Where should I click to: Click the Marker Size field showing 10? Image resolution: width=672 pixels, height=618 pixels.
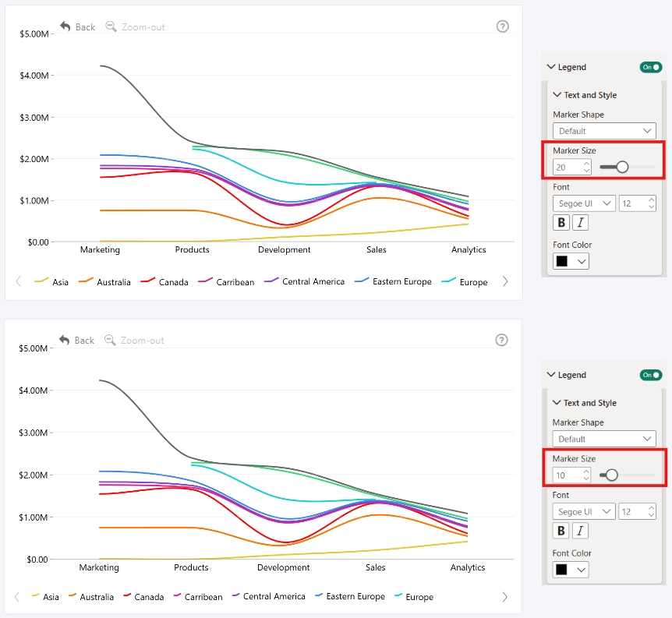pos(571,475)
